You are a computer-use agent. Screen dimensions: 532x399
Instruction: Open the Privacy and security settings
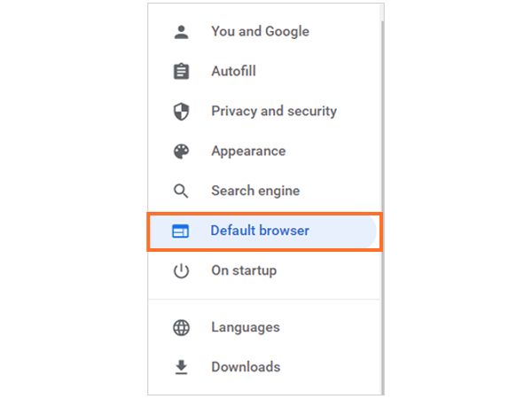click(x=274, y=112)
